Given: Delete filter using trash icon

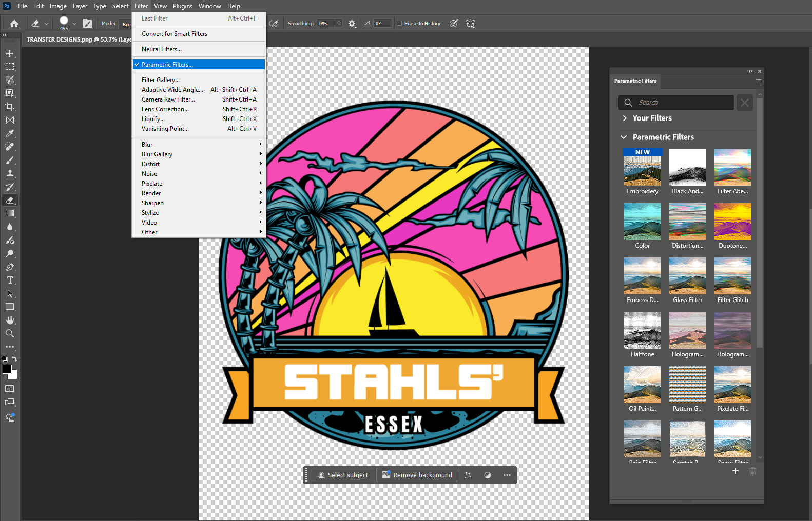Looking at the screenshot, I should 752,471.
